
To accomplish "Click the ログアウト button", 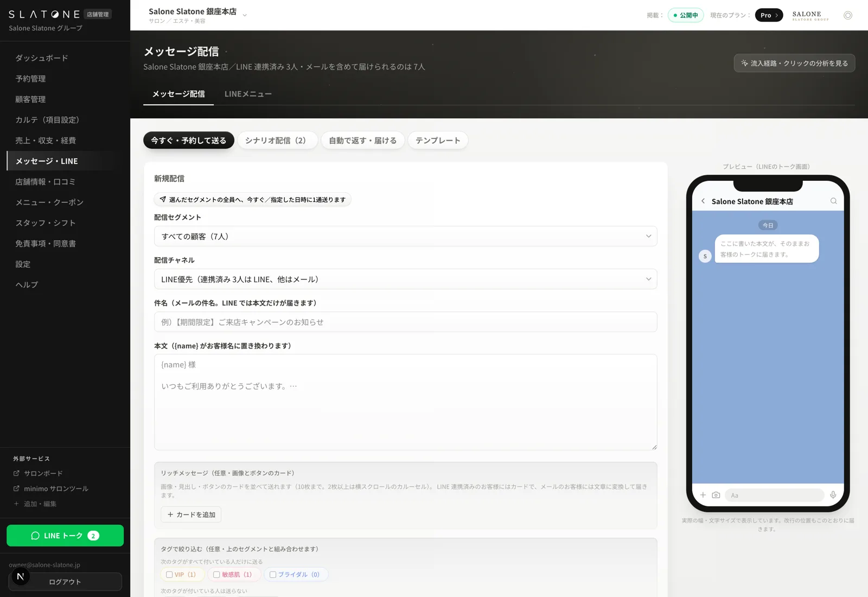I will [x=65, y=582].
